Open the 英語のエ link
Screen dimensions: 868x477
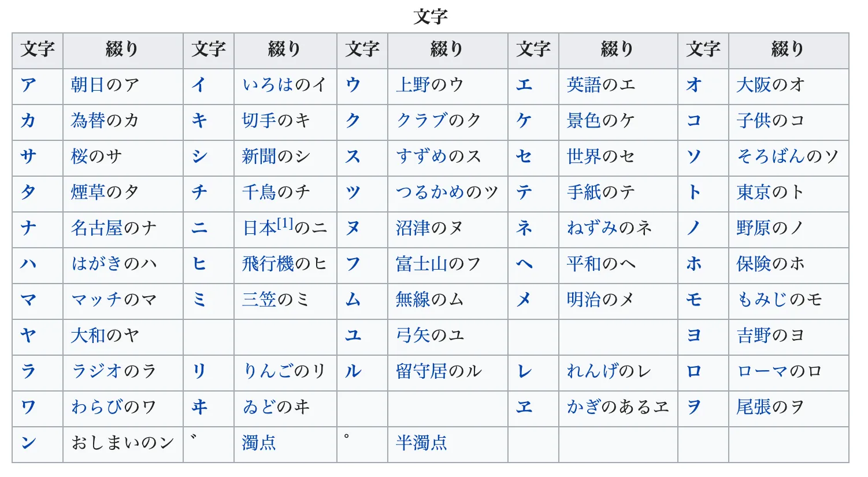[x=600, y=85]
